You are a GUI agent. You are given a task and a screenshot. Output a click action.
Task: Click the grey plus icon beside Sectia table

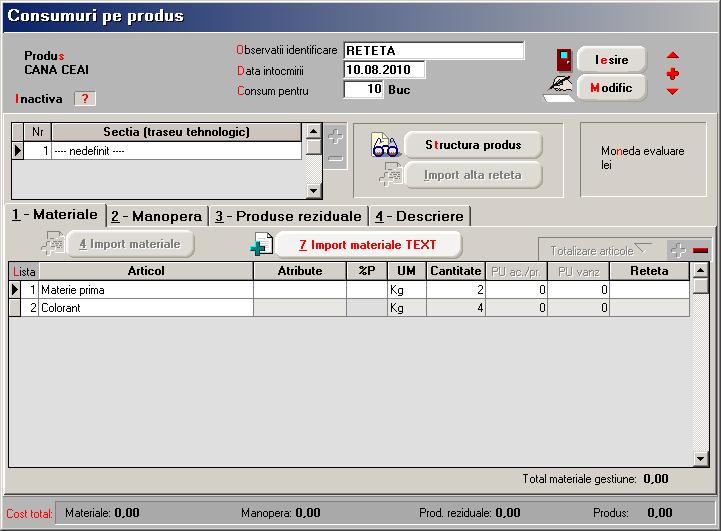(x=336, y=137)
